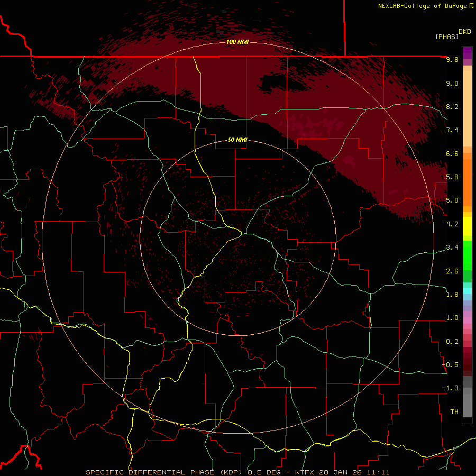The image size is (476, 476).
Task: Click the cyan swatch in the legend
Action: (x=467, y=291)
